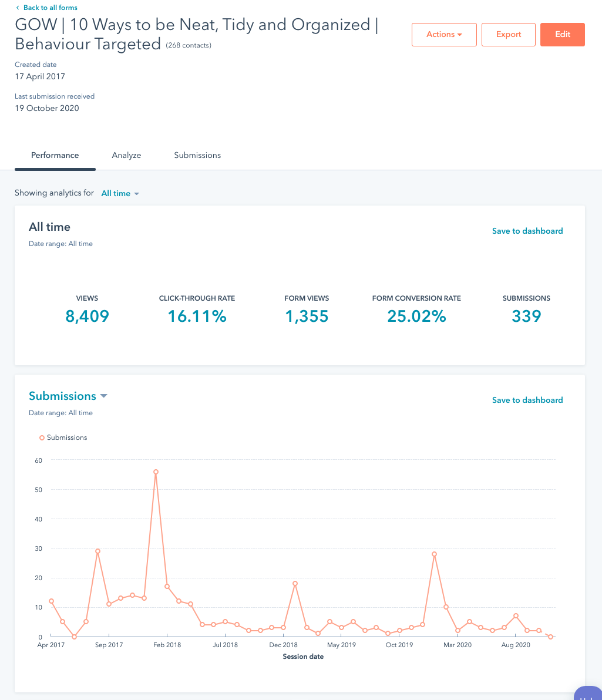Click the last data point on the chart
The height and width of the screenshot is (700, 602).
[x=550, y=637]
